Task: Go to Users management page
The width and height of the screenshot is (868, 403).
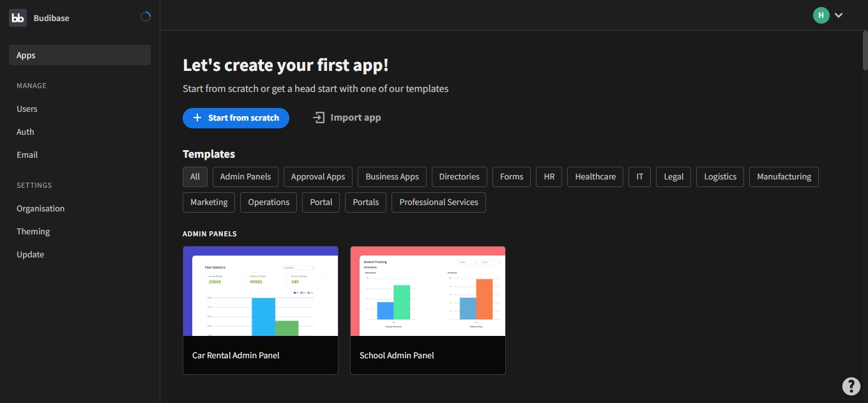Action: coord(27,109)
